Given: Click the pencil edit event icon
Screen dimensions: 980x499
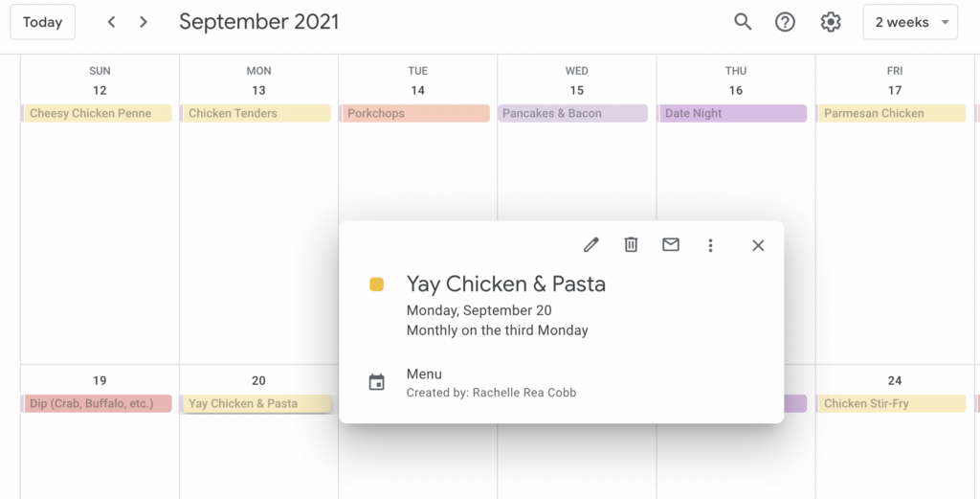Looking at the screenshot, I should tap(591, 245).
